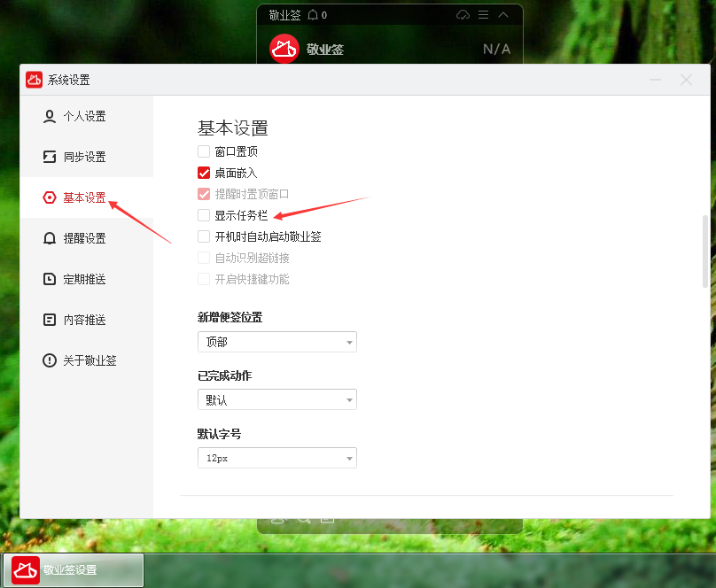Toggle 自动识别超链接 checkbox
This screenshot has width=716, height=588.
pyautogui.click(x=204, y=258)
